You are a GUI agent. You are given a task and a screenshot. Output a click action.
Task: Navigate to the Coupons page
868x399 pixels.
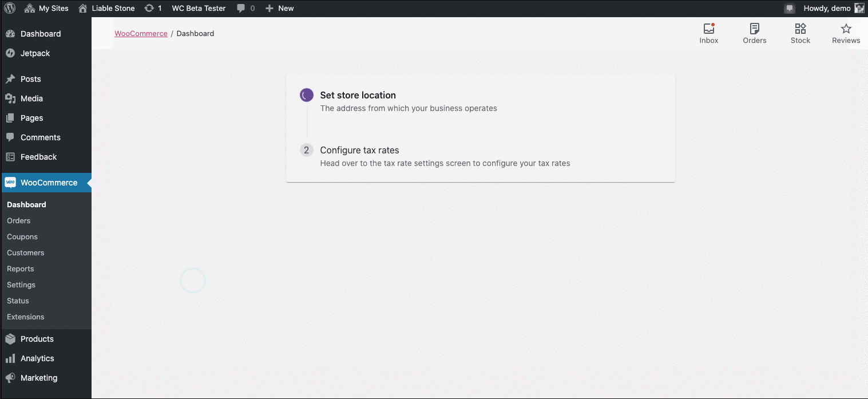(22, 236)
